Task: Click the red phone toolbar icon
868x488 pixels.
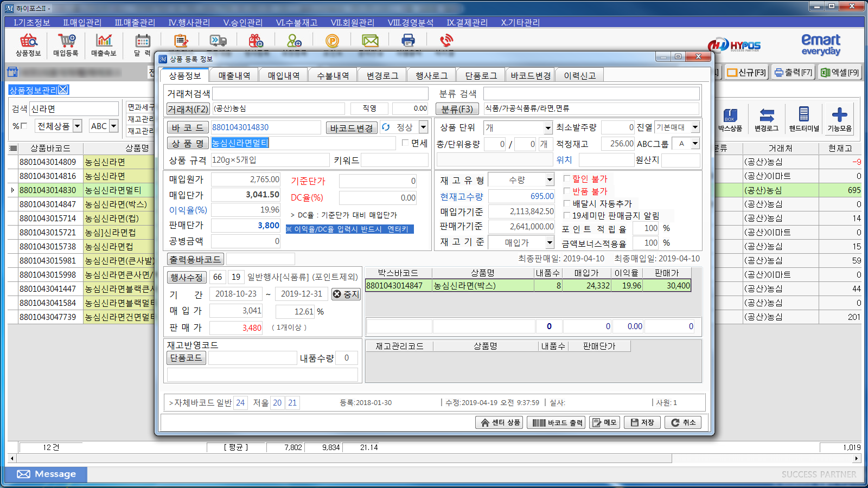Action: coord(446,41)
